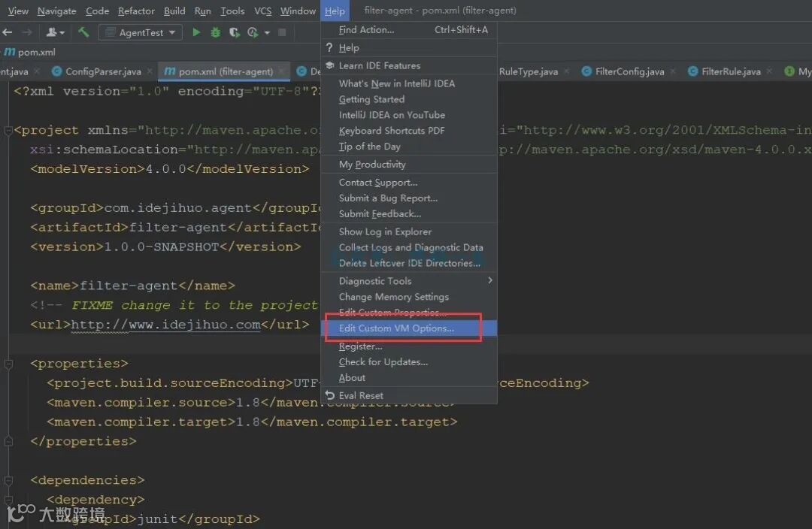Collapse the dependencies tag fold marker
The width and height of the screenshot is (812, 529).
tap(8, 480)
